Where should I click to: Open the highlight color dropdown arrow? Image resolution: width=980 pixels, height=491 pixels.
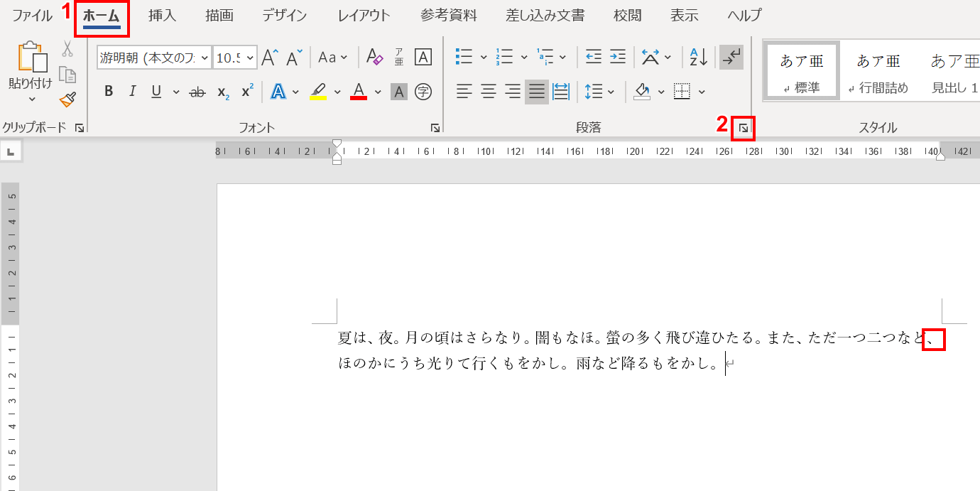click(x=337, y=92)
